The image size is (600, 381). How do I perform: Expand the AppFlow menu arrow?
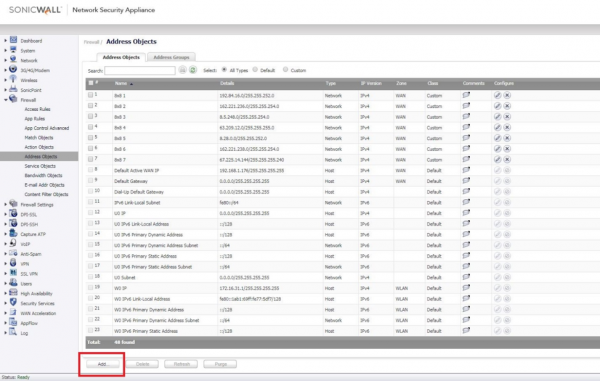[5, 323]
